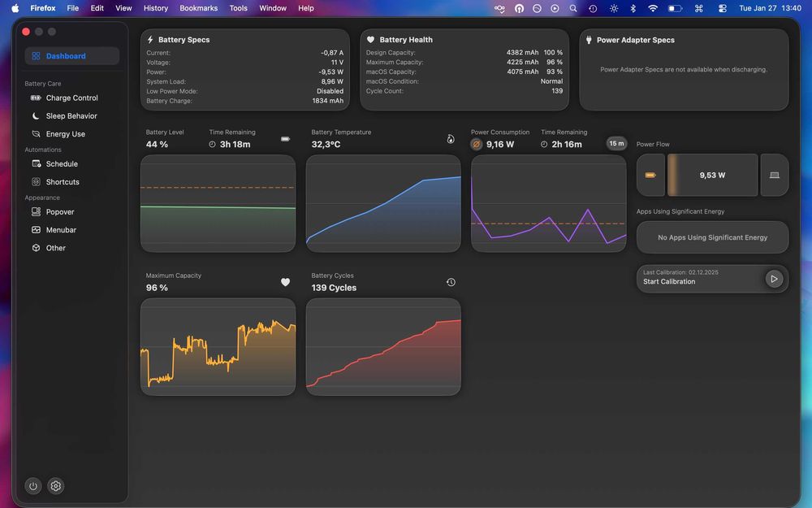Click the flame icon on Battery Temperature
Viewport: 812px width, 508px height.
point(451,139)
